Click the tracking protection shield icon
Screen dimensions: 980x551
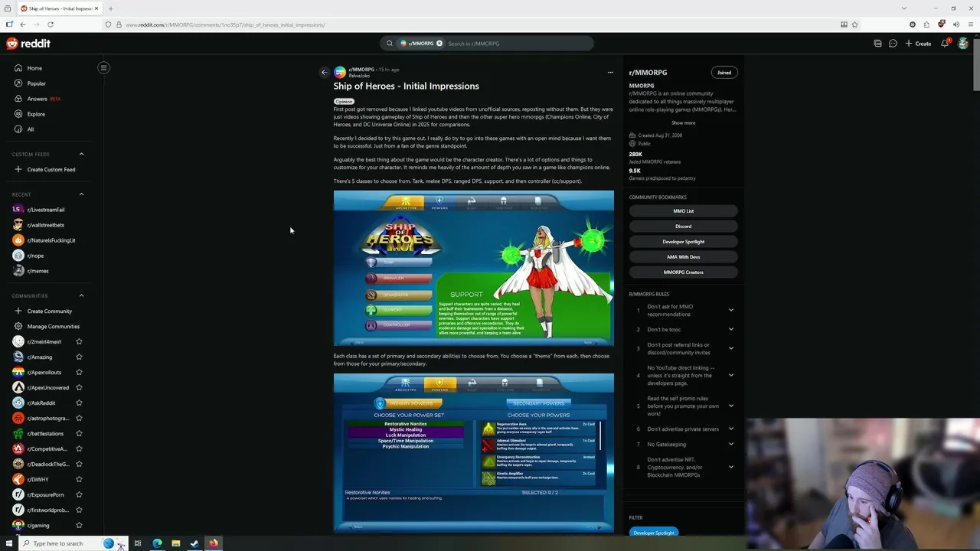pos(108,24)
